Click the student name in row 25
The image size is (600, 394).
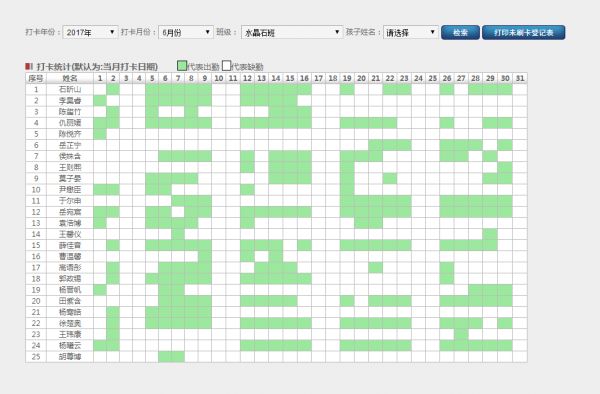(70, 357)
